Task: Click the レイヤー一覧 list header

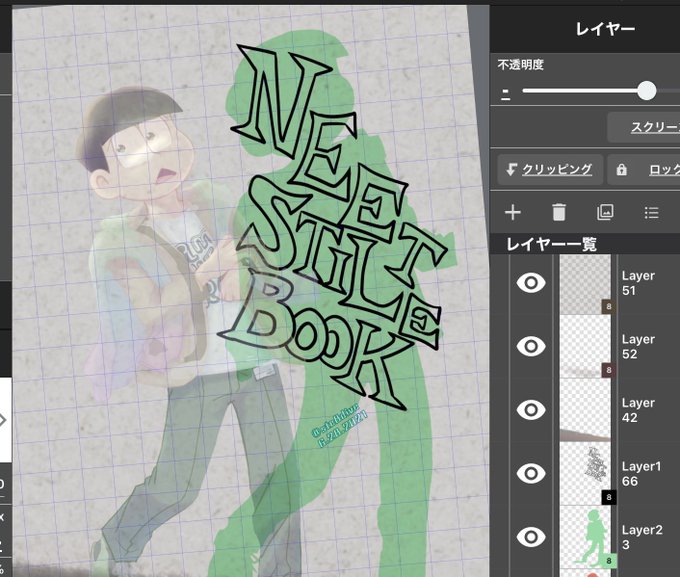Action: tap(552, 244)
